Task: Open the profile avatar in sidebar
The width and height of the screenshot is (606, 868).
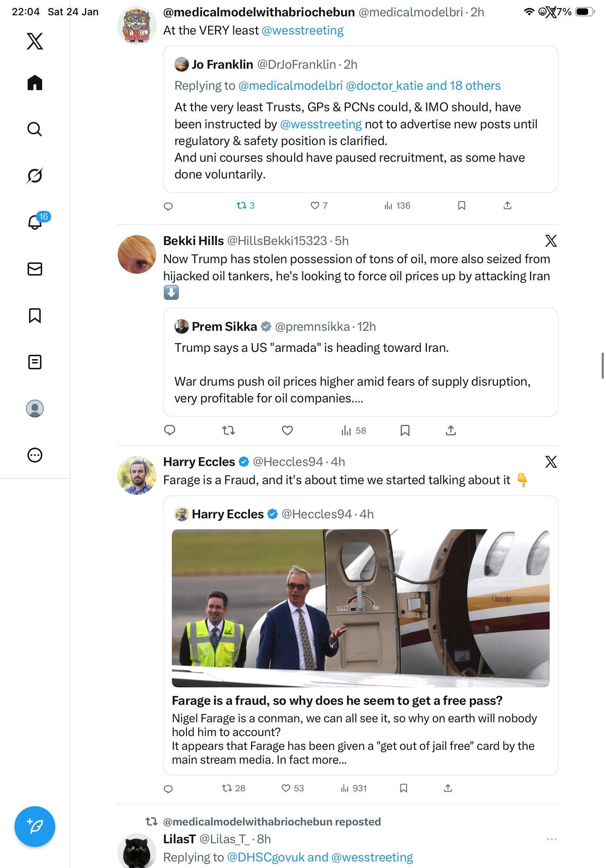Action: point(35,408)
